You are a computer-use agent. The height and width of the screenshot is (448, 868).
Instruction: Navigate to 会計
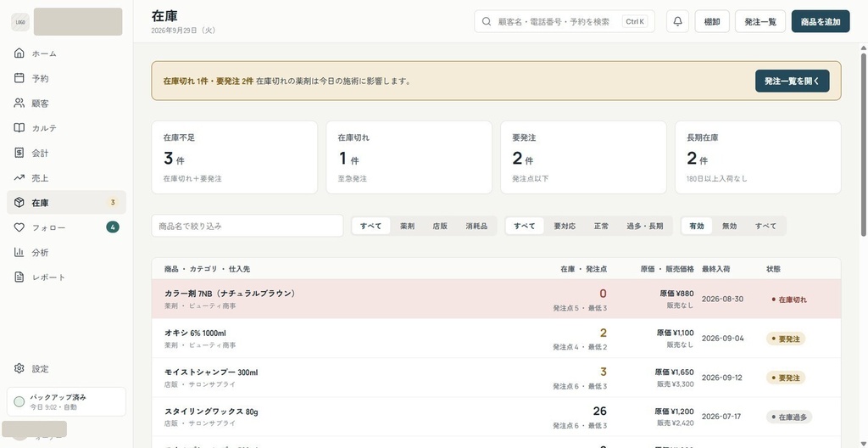coord(66,153)
